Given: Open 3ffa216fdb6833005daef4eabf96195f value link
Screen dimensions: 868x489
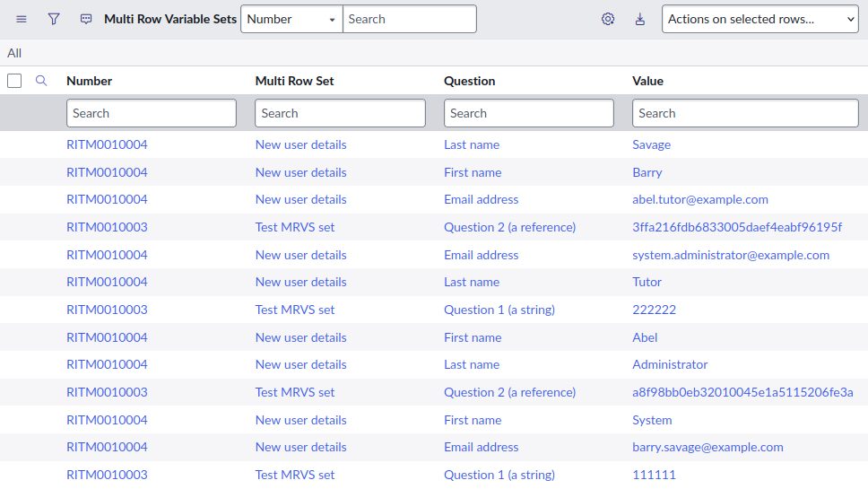Looking at the screenshot, I should pyautogui.click(x=737, y=227).
